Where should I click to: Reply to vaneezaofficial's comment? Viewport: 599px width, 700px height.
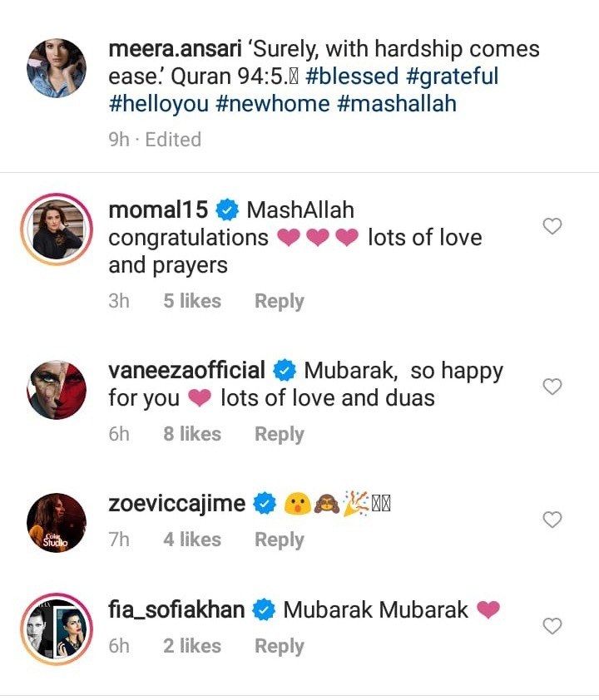tap(279, 434)
